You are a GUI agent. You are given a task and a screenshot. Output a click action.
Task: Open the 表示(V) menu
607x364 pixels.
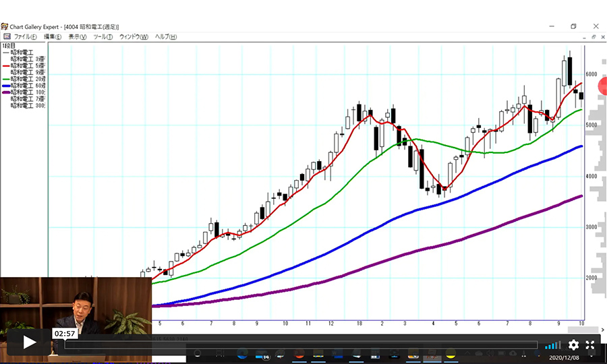(77, 36)
